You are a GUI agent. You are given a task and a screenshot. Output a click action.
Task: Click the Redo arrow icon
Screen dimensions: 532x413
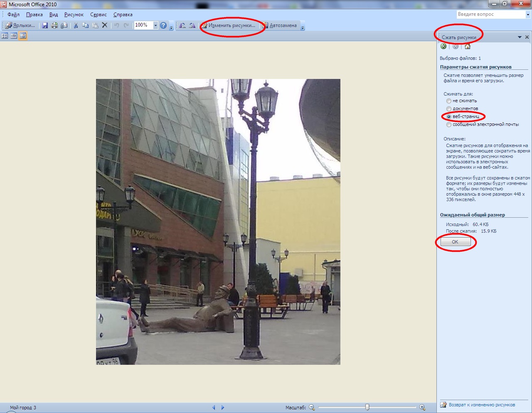[126, 25]
